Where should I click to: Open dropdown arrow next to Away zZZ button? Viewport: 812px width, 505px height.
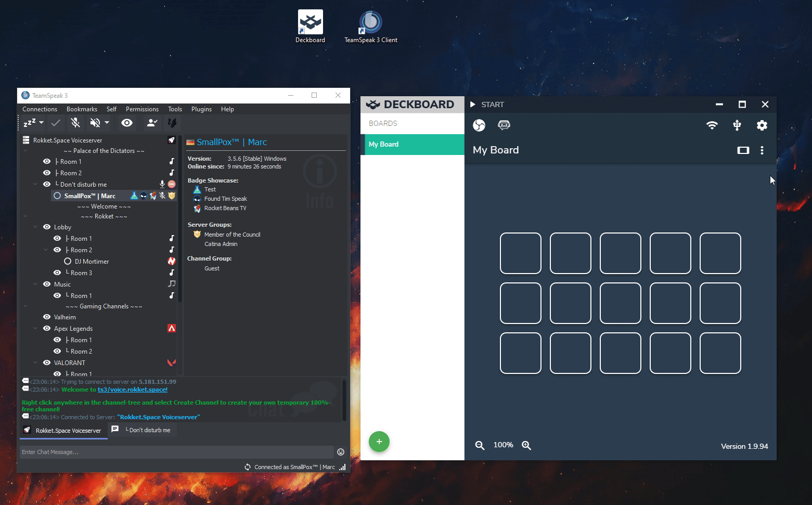(41, 123)
